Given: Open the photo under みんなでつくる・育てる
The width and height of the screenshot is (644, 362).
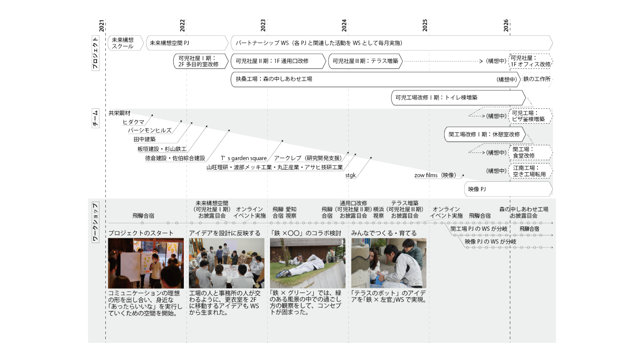Looking at the screenshot, I should pos(389,263).
